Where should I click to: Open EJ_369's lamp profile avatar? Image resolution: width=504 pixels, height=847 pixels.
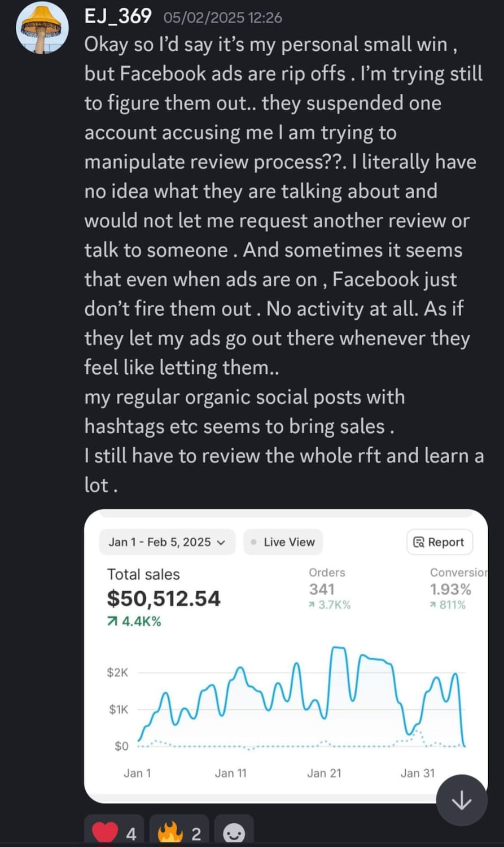point(42,28)
